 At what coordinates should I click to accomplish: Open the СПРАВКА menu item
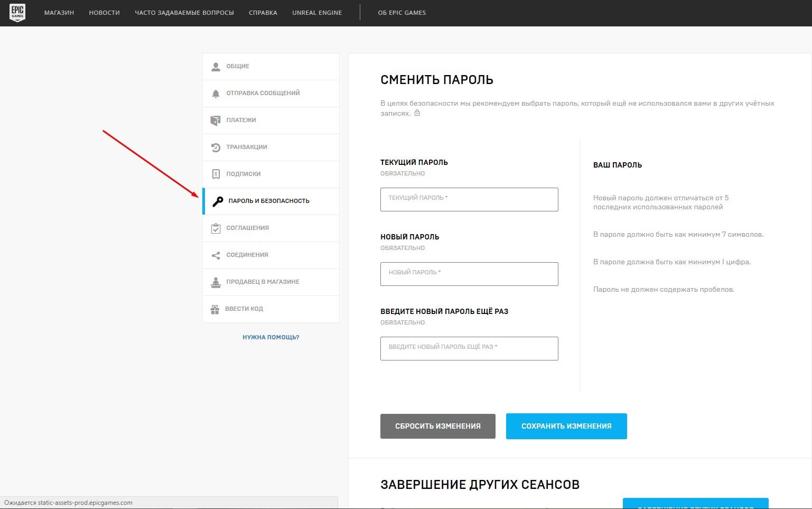tap(263, 13)
